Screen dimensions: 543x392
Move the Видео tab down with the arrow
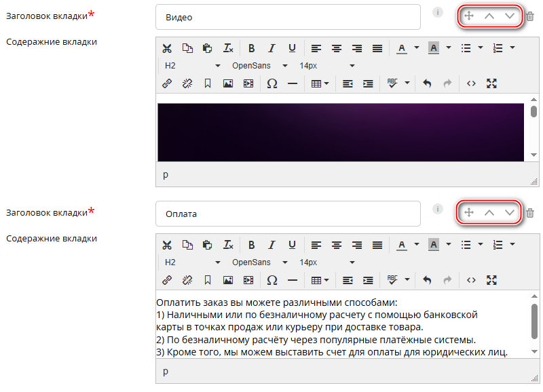coord(510,16)
